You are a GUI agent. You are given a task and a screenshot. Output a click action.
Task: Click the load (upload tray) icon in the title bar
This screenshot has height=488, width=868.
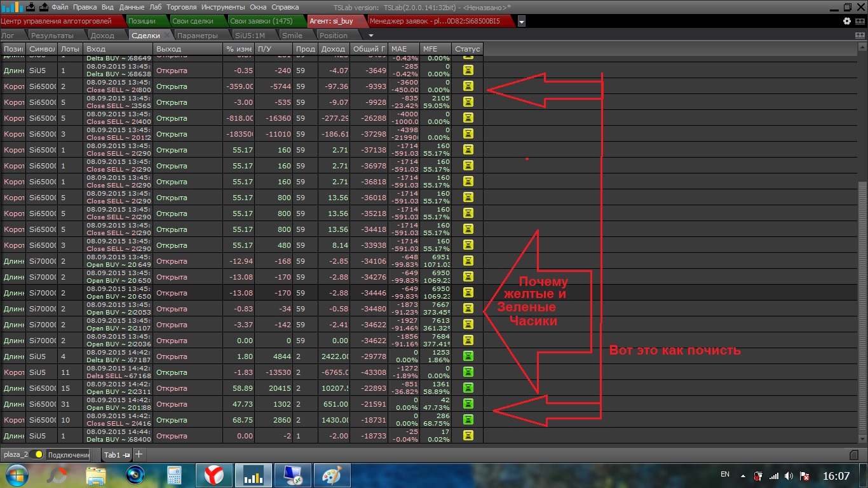43,7
